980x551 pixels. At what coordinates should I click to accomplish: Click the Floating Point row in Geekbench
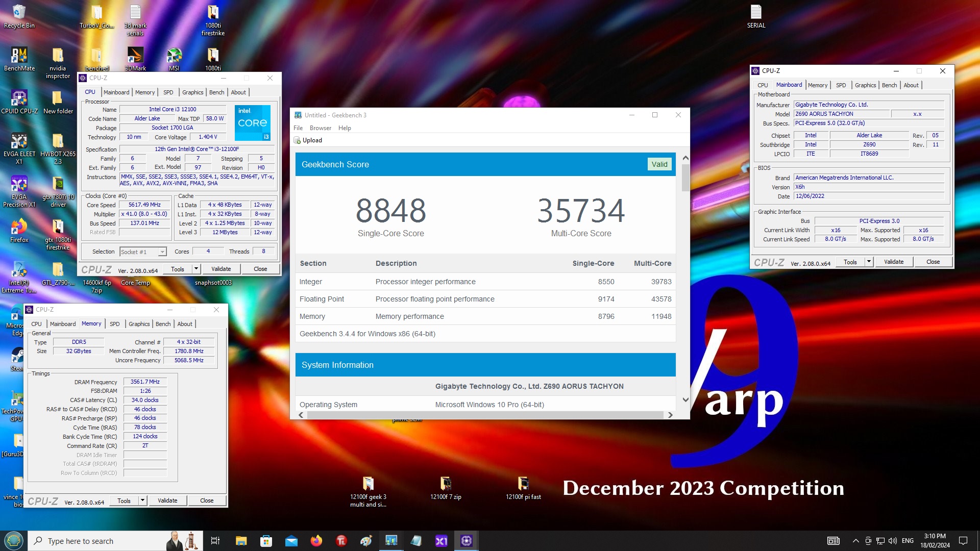pyautogui.click(x=485, y=299)
